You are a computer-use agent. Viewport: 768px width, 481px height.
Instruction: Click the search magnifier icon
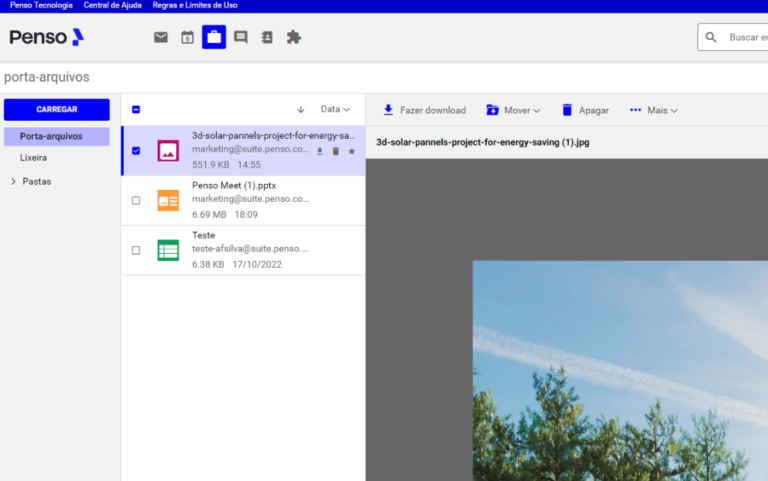711,37
